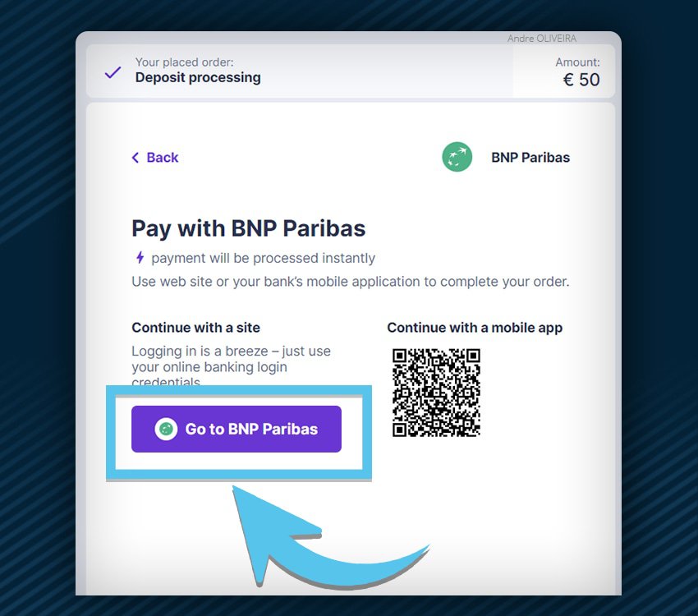Click the Deposit processing order status text
This screenshot has height=616, width=698.
(198, 77)
